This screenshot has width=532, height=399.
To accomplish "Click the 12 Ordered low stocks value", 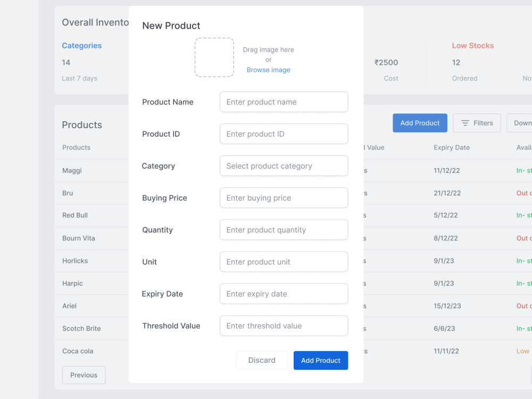I will [456, 62].
